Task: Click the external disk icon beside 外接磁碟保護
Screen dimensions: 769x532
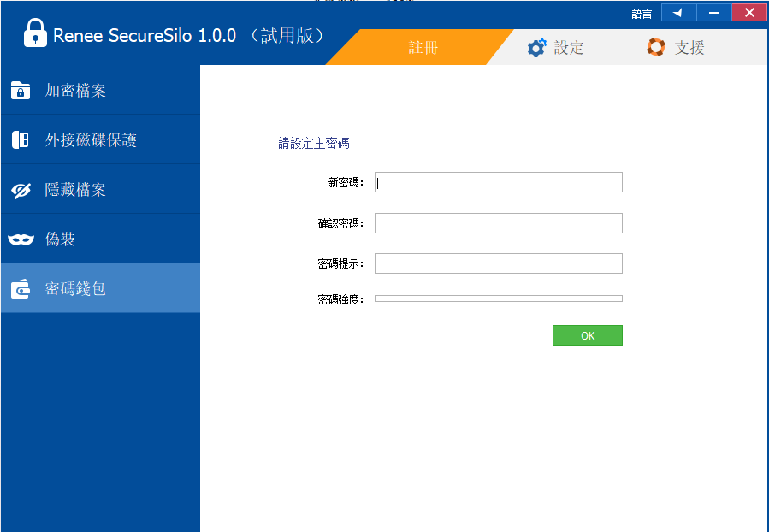Action: (x=21, y=139)
